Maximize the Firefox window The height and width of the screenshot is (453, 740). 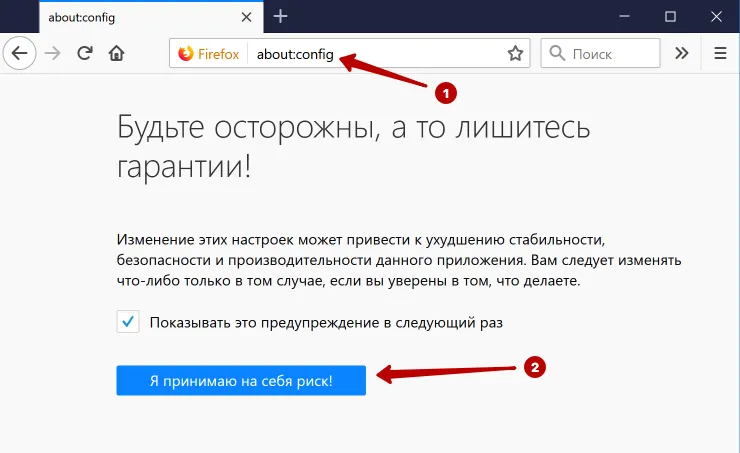point(670,17)
